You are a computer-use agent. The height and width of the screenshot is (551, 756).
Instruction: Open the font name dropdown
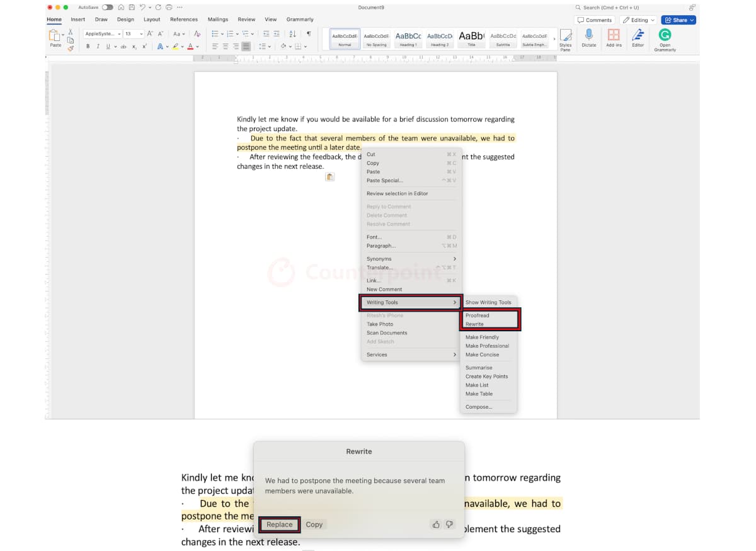(x=119, y=34)
